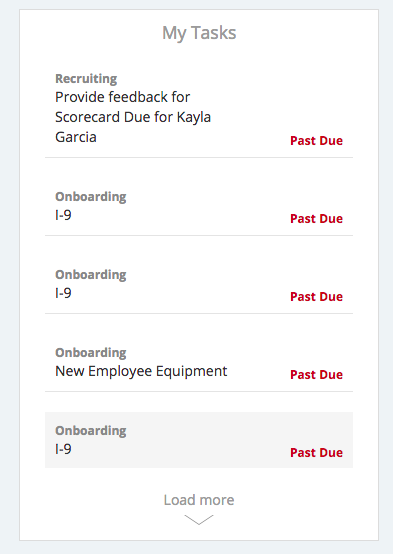Image resolution: width=393 pixels, height=554 pixels.
Task: Click Past Due on the Recruiting task
Action: (316, 141)
